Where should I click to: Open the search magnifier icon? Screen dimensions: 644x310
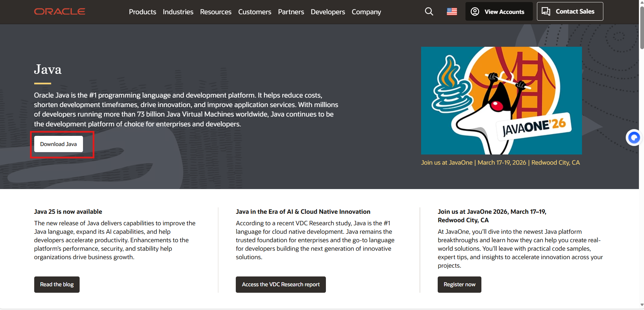[x=429, y=12]
